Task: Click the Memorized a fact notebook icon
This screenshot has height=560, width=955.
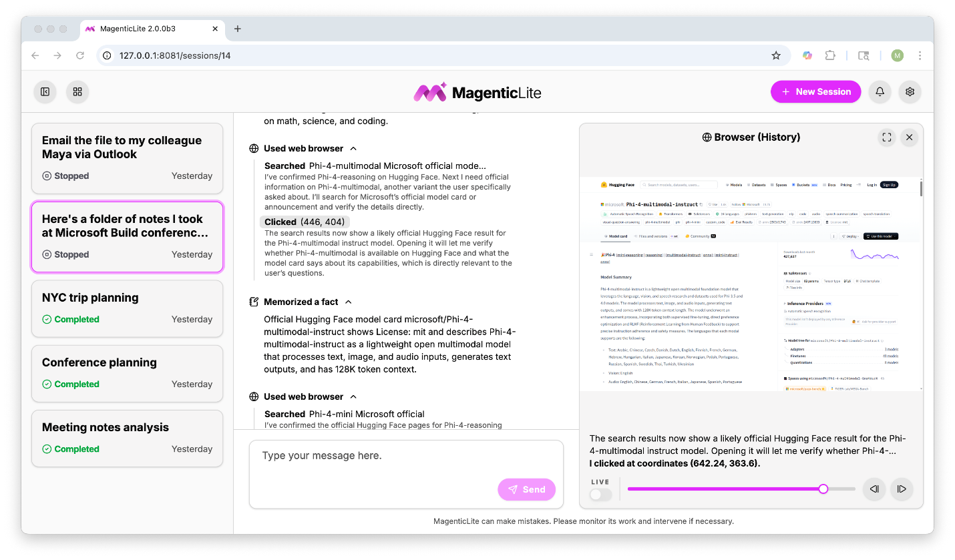Action: pyautogui.click(x=254, y=302)
